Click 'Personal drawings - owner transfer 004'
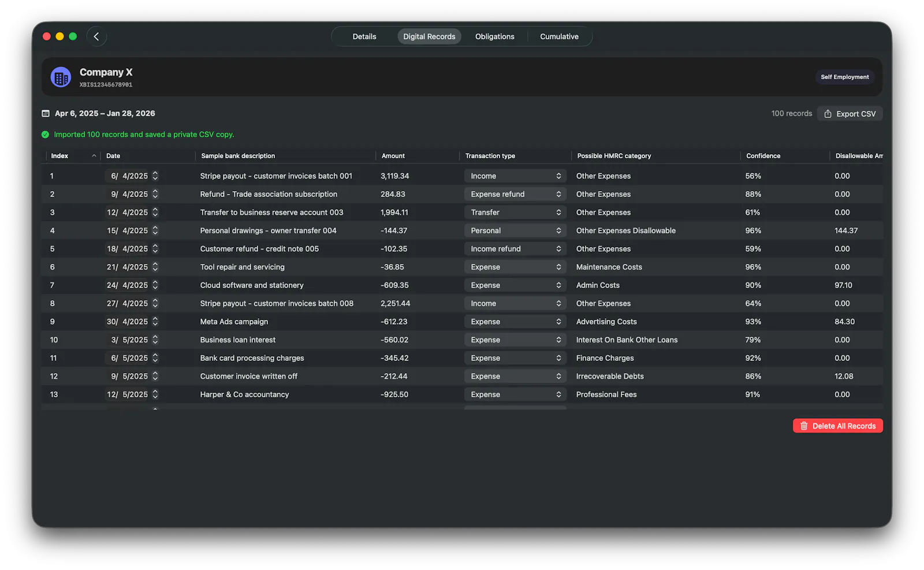 tap(268, 230)
